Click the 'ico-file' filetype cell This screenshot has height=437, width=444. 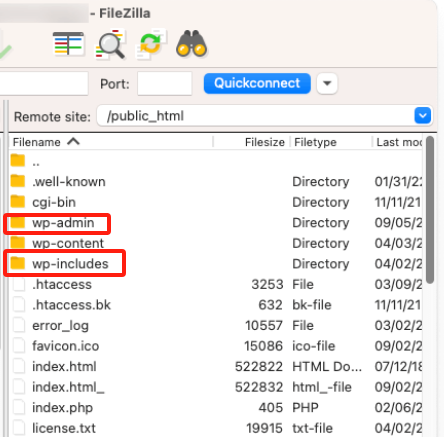pos(314,346)
